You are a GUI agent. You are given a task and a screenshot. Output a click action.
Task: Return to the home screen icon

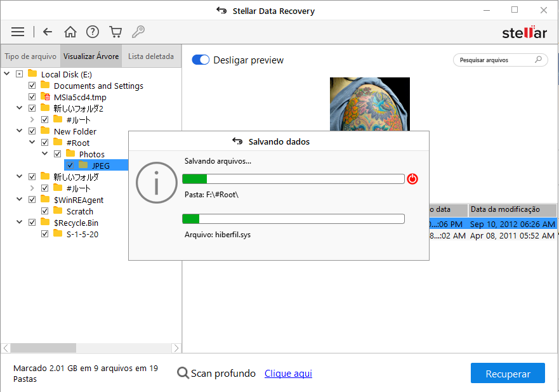(x=70, y=32)
